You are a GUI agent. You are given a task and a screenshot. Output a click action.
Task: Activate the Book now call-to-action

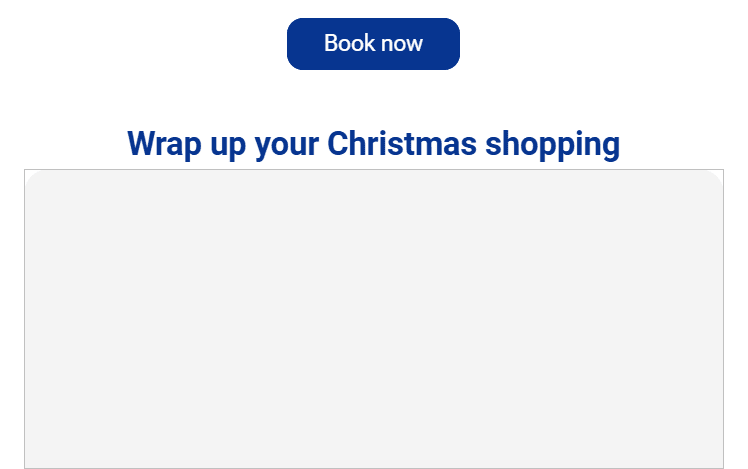click(373, 44)
